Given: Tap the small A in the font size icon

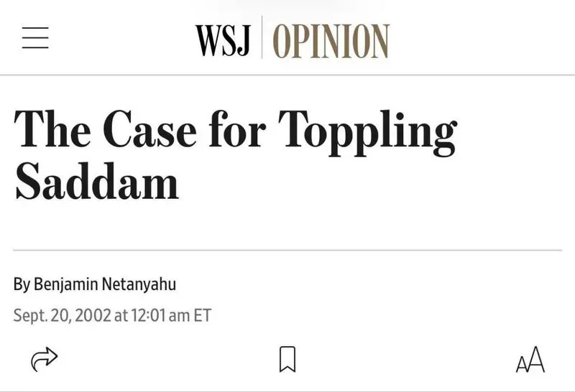Looking at the screenshot, I should [522, 363].
